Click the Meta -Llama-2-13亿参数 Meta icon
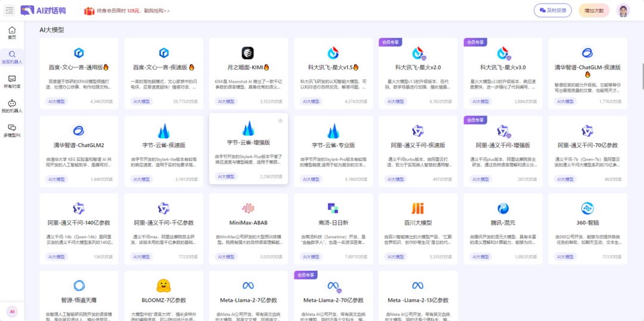The image size is (644, 321). click(x=417, y=286)
